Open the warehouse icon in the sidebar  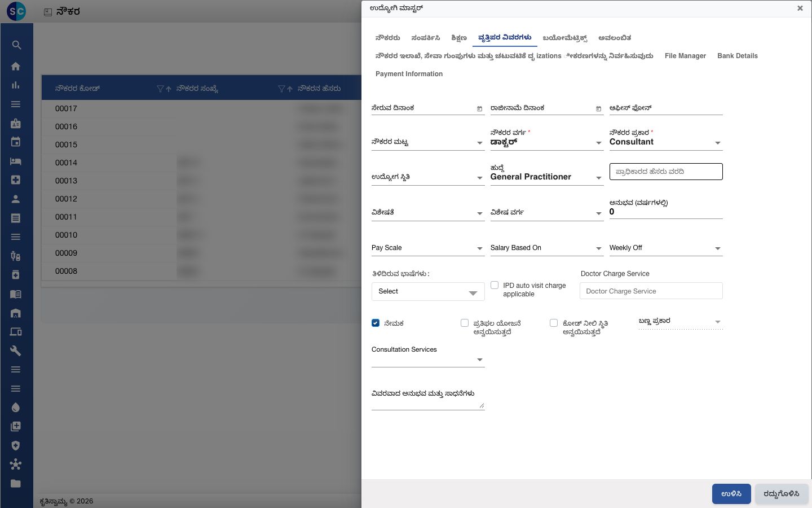16,313
